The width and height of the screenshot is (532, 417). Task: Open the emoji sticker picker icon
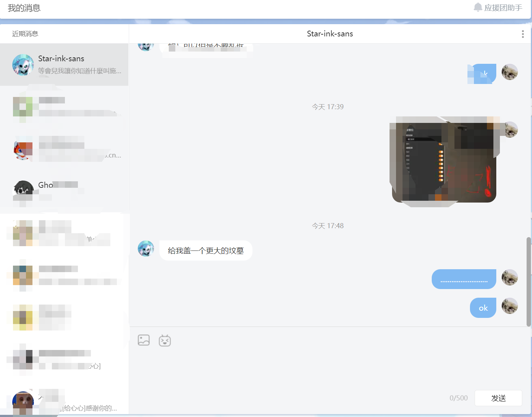[165, 340]
